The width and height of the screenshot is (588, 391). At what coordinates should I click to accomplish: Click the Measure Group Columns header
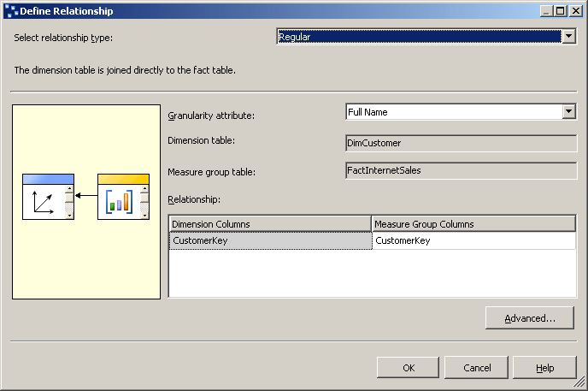[x=473, y=224]
